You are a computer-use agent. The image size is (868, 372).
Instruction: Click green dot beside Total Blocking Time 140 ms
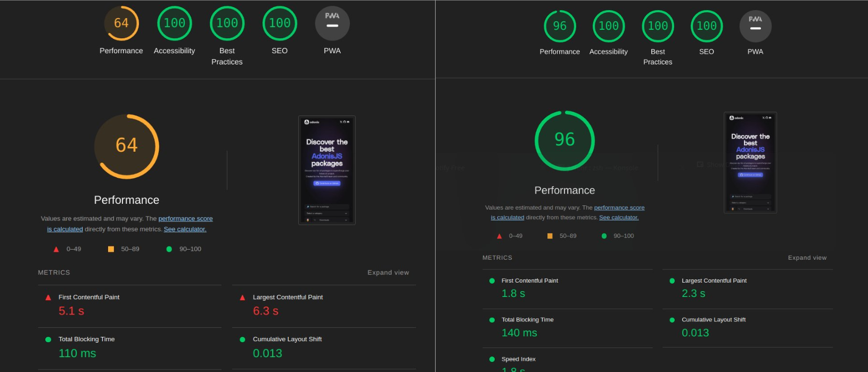[x=492, y=320]
